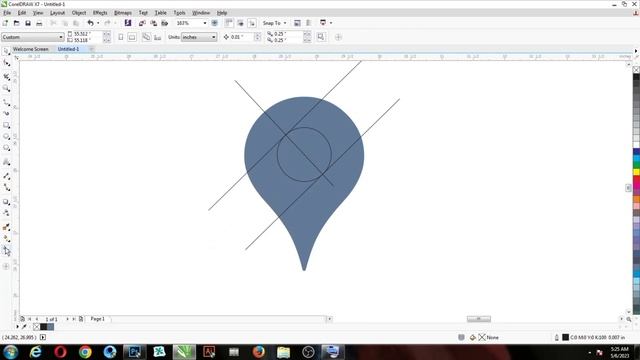Toggle Show grid button
The width and height of the screenshot is (640, 360).
[x=240, y=23]
